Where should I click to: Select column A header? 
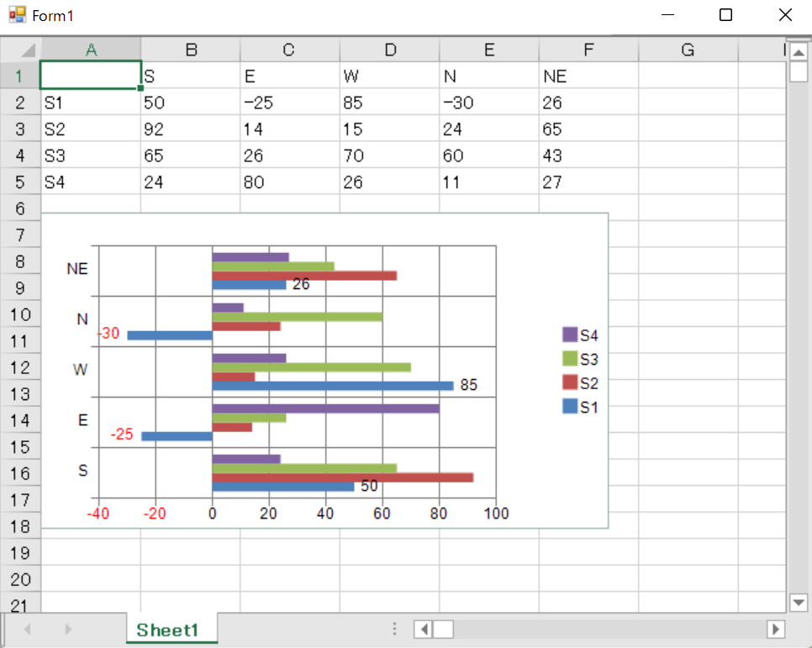(x=91, y=50)
